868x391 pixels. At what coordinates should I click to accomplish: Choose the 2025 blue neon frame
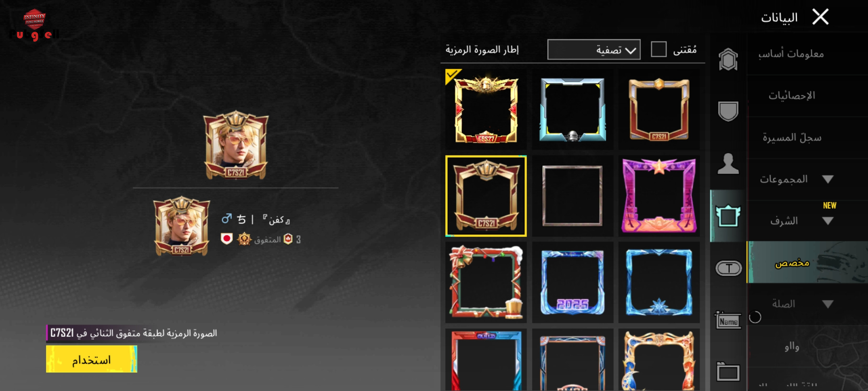coord(573,282)
